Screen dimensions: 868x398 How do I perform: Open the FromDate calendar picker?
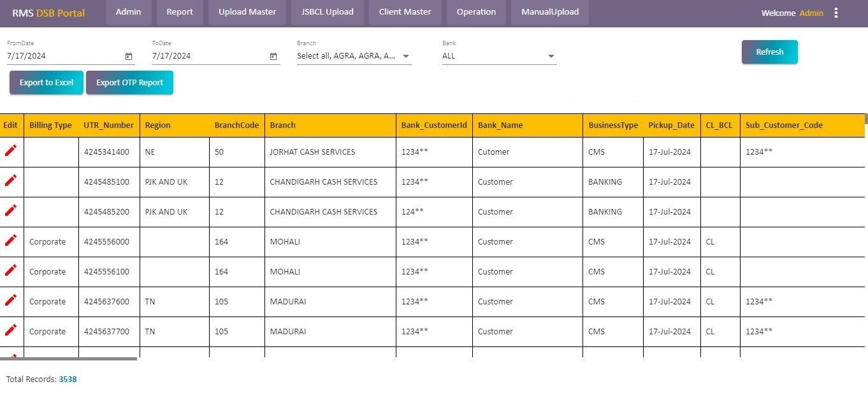point(129,56)
